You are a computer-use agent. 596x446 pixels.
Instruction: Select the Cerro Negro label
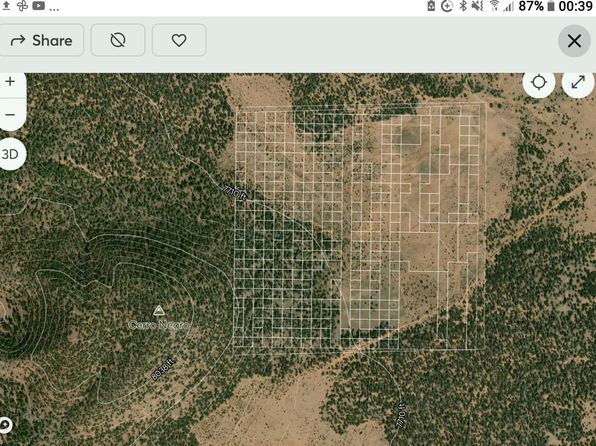tap(159, 325)
